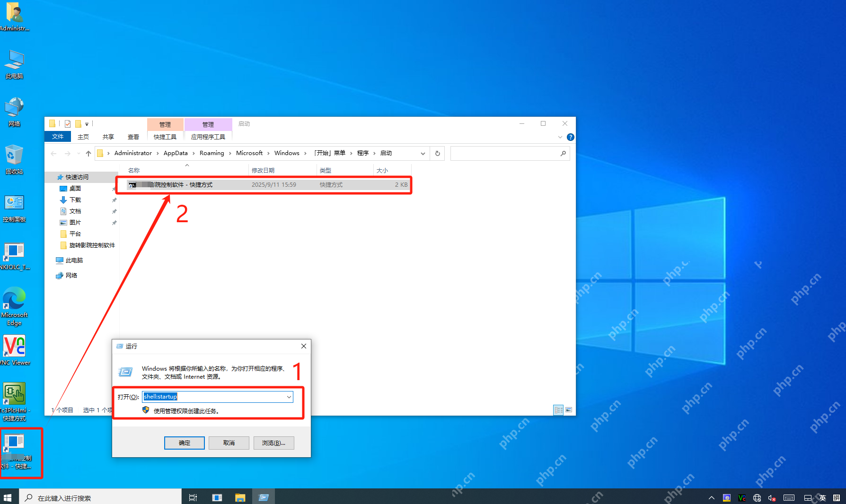Image resolution: width=846 pixels, height=504 pixels.
Task: Click 确定 in the Run dialog
Action: click(185, 443)
